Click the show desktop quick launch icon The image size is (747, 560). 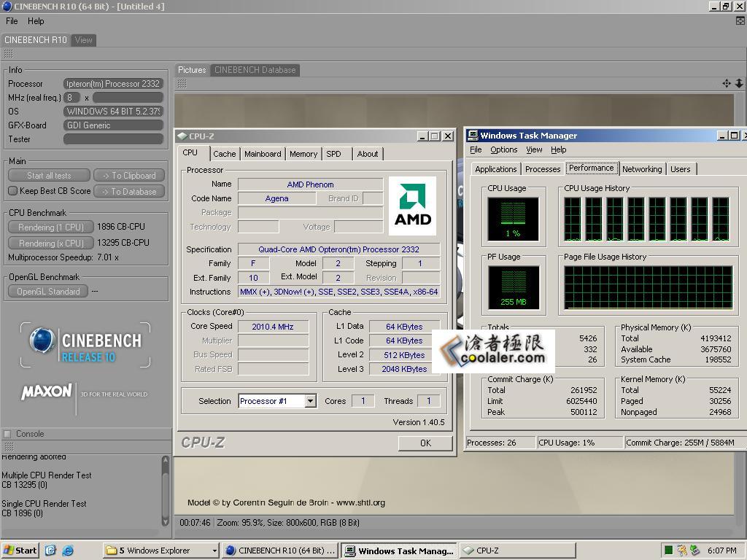click(50, 551)
